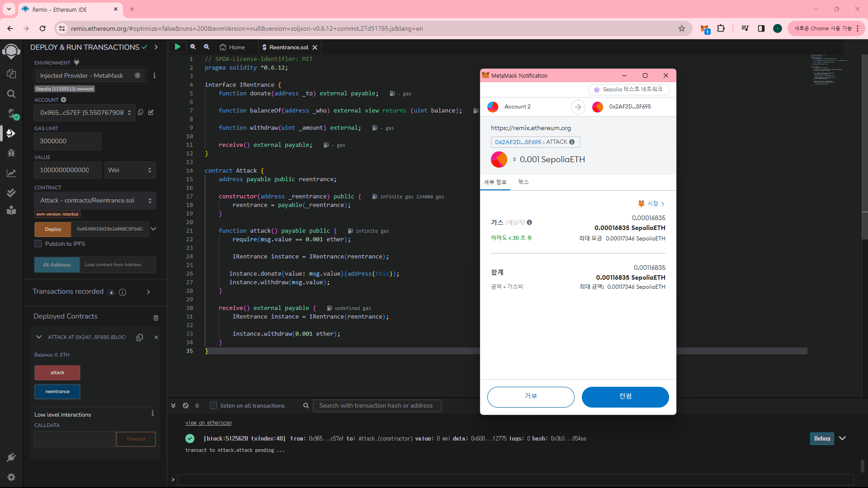Click the Remix logo home icon
This screenshot has width=868, height=488.
(x=11, y=51)
